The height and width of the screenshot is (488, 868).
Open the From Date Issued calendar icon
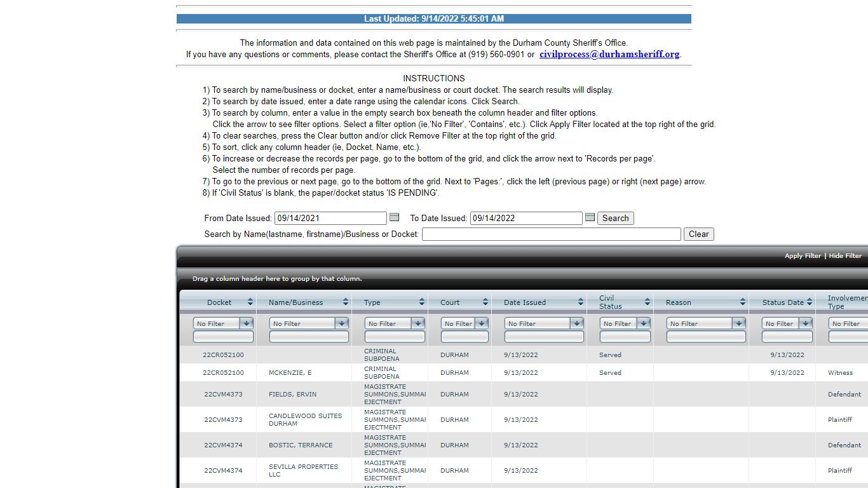pos(394,217)
